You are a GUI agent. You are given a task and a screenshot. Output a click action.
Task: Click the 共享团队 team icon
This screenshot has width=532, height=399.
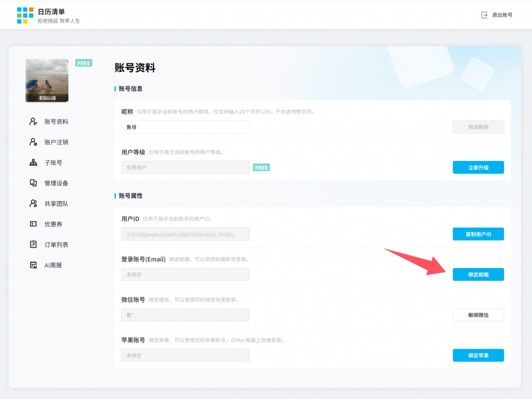33,204
